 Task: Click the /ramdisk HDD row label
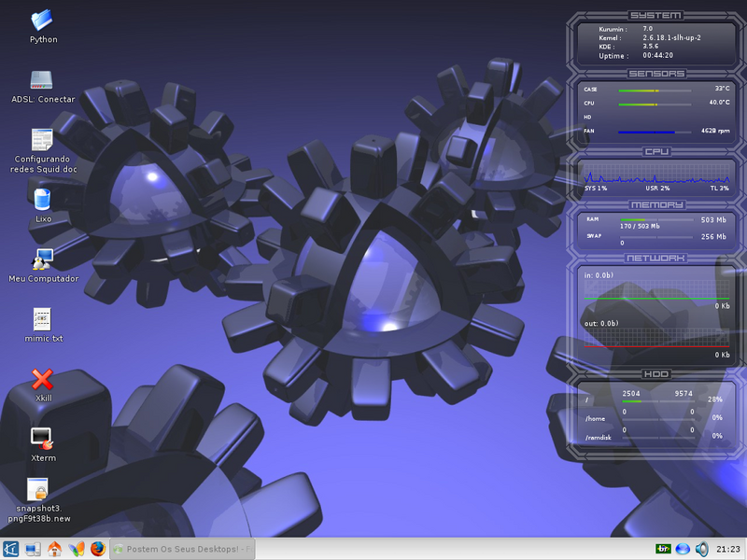(598, 437)
